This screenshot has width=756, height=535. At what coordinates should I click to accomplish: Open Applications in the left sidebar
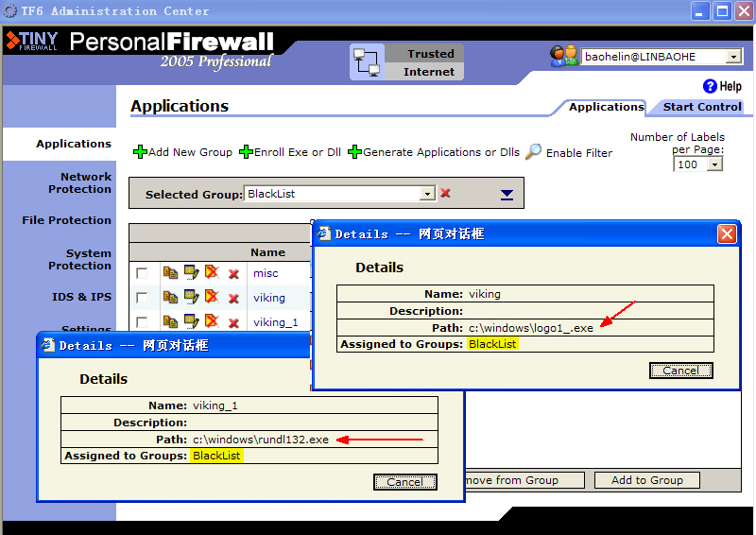[74, 144]
